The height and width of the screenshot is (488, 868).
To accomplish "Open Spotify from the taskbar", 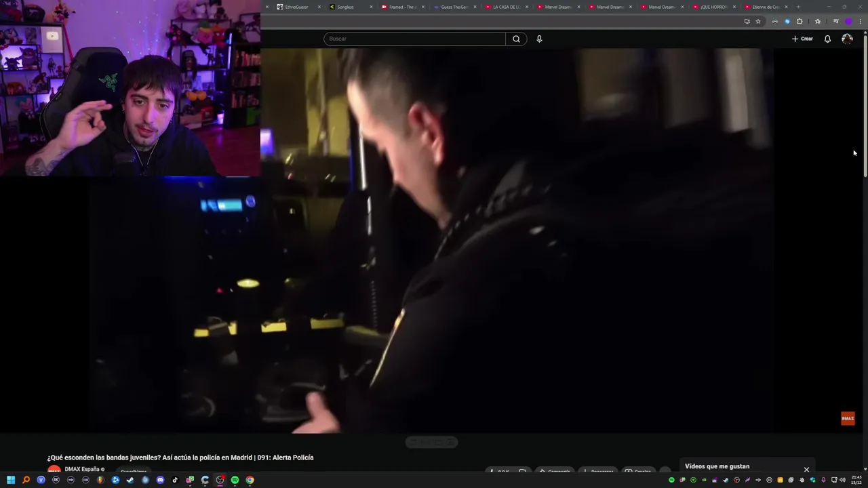I will tap(235, 480).
